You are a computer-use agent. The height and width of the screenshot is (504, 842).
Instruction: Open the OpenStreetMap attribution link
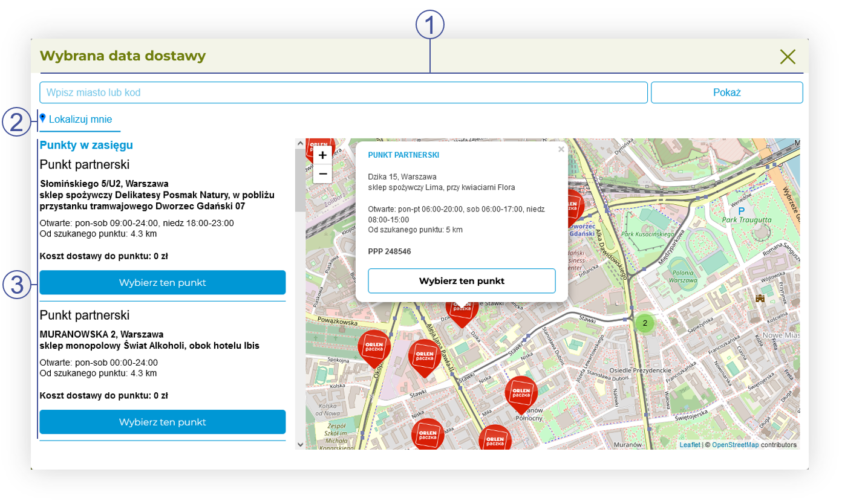coord(735,445)
